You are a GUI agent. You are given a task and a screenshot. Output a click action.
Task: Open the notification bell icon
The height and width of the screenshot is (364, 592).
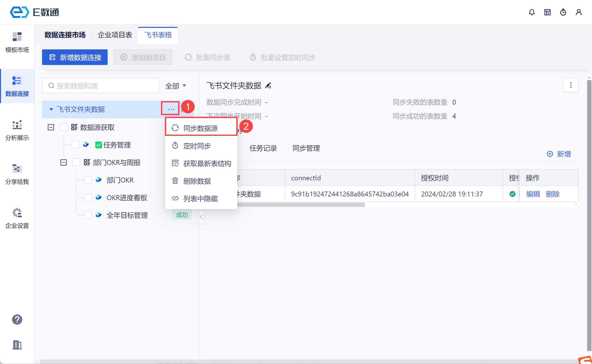pyautogui.click(x=532, y=12)
